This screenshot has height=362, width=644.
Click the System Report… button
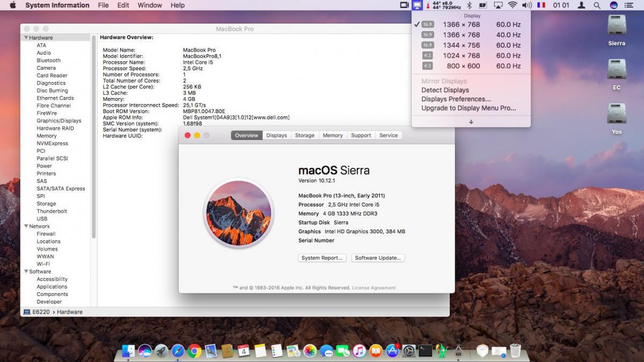point(321,258)
